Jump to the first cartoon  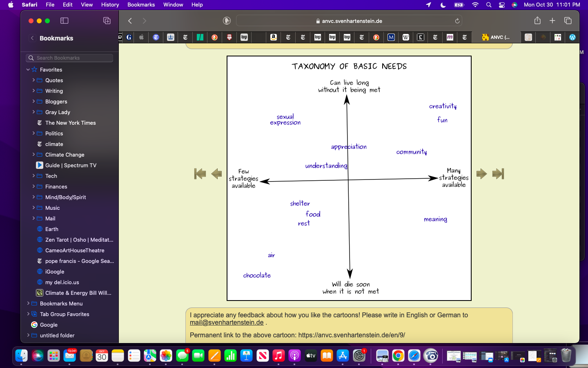click(200, 174)
